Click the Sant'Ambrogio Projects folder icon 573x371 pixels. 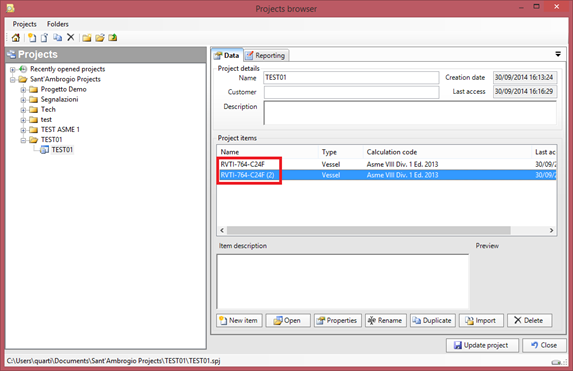pos(23,79)
